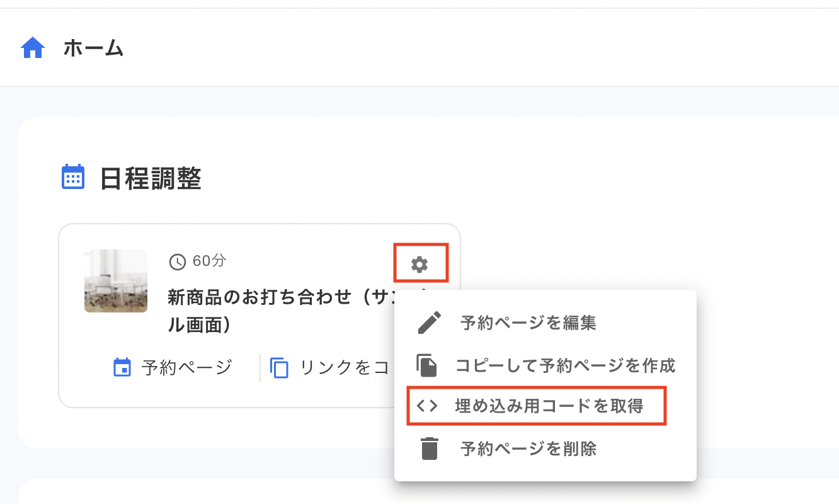The width and height of the screenshot is (839, 504).
Task: Click the duplicate page icon in the menu
Action: click(x=427, y=365)
